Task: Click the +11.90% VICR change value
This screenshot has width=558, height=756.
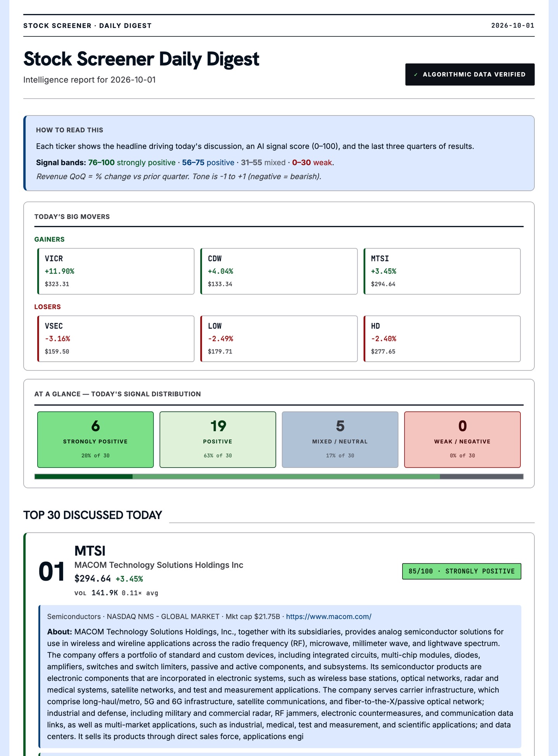Action: click(59, 271)
